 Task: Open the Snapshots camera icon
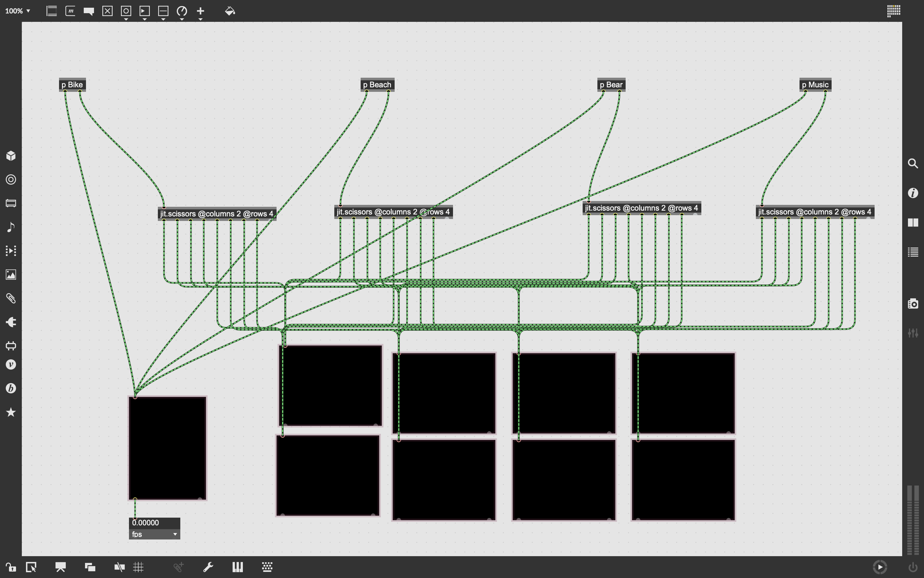tap(913, 304)
